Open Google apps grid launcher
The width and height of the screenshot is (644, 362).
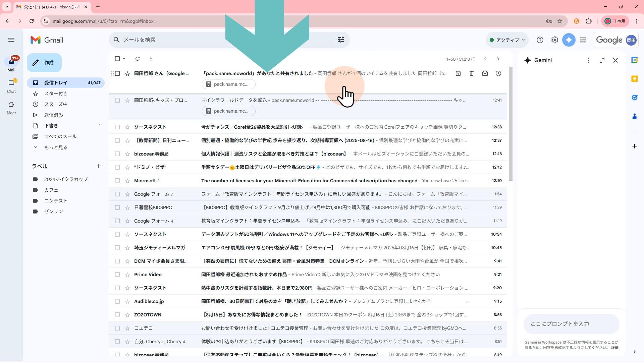tap(583, 40)
